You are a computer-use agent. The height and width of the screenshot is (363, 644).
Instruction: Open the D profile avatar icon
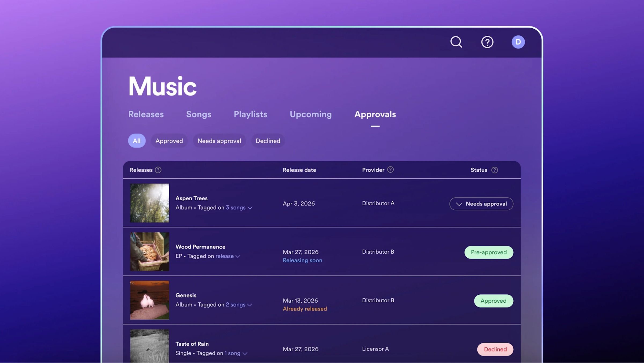[518, 42]
